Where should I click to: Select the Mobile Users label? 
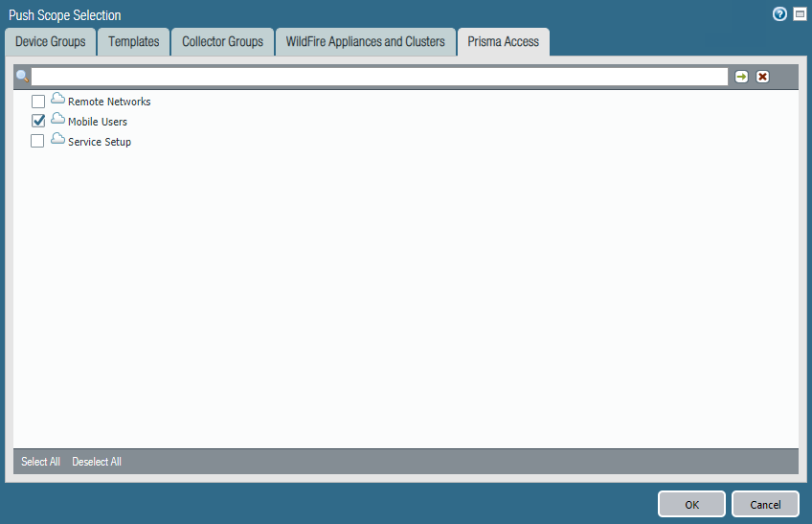click(x=98, y=122)
